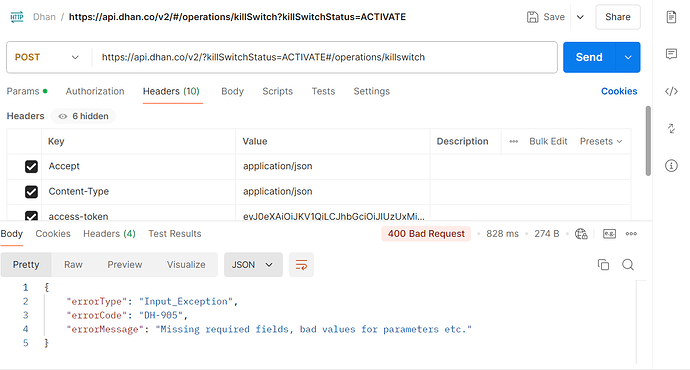Open the comments icon in right sidebar
The width and height of the screenshot is (690, 370).
tap(671, 54)
